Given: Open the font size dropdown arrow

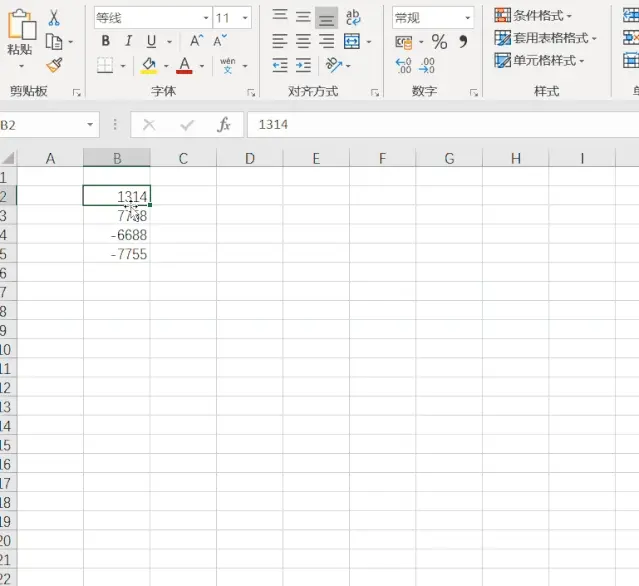Looking at the screenshot, I should pyautogui.click(x=245, y=18).
